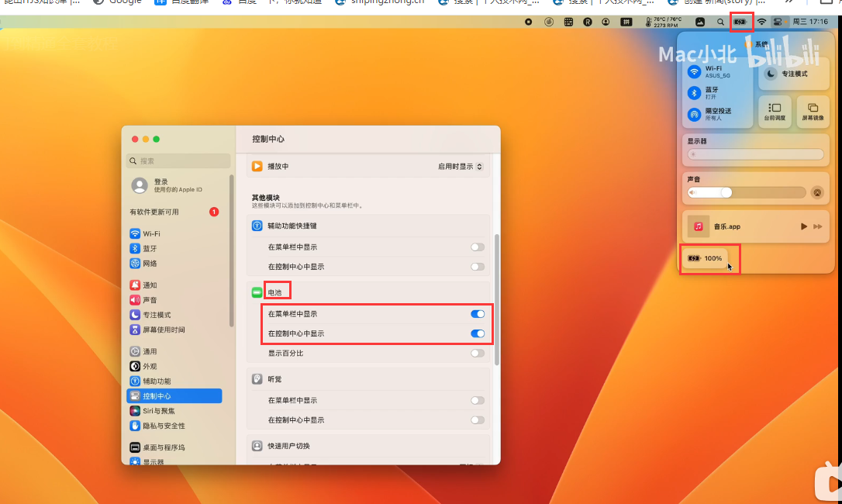The width and height of the screenshot is (842, 504).
Task: Click the 搜索 field in System Settings
Action: click(x=179, y=161)
